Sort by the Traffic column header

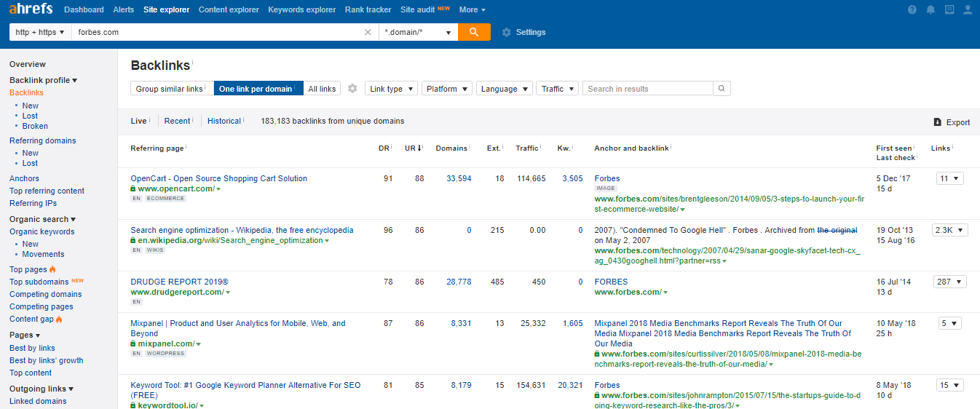(x=527, y=148)
